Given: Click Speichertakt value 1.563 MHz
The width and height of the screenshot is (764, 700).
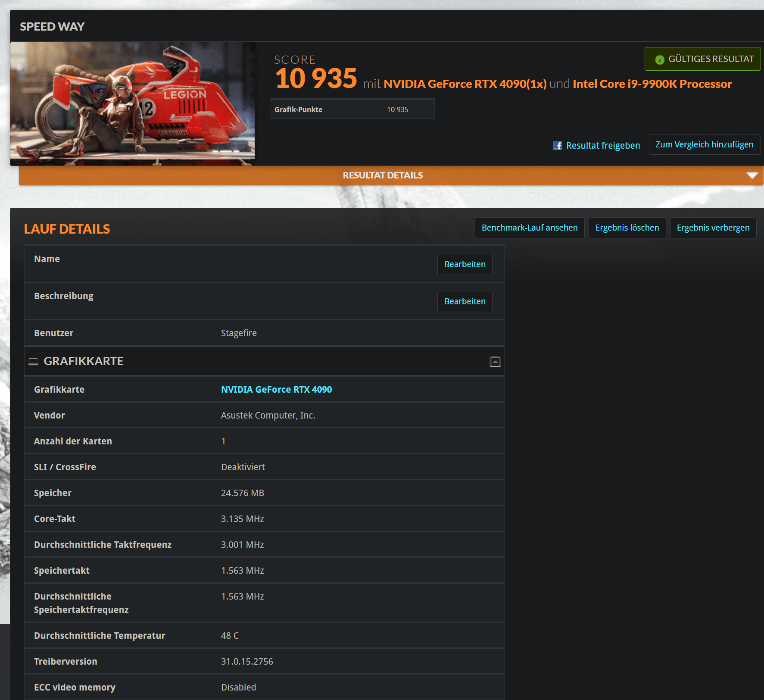Looking at the screenshot, I should (243, 570).
